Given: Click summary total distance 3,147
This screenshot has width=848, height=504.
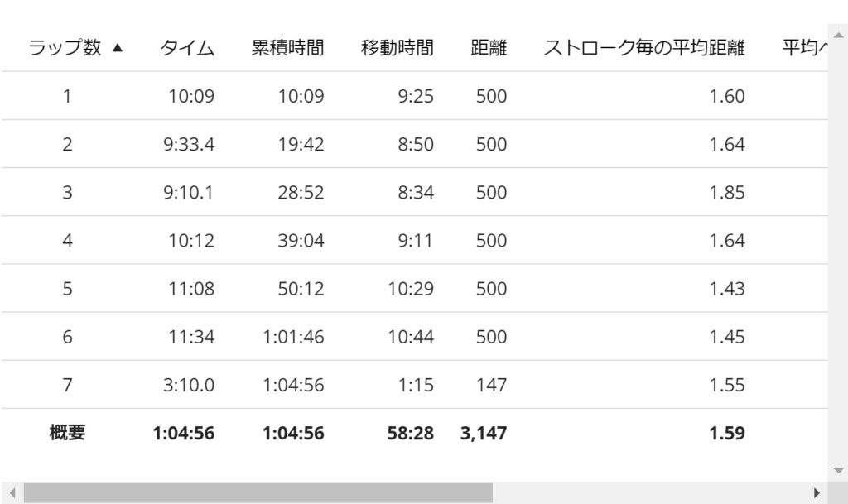Looking at the screenshot, I should tap(484, 433).
